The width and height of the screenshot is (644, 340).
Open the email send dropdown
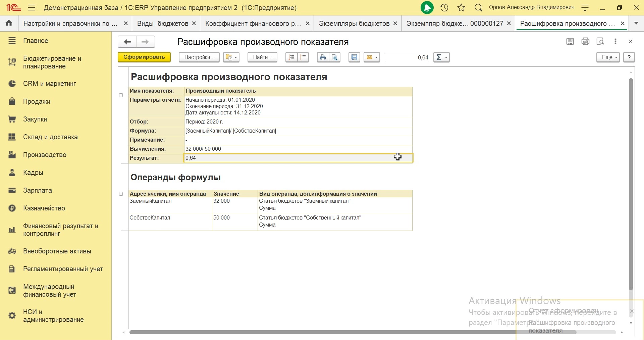[372, 57]
